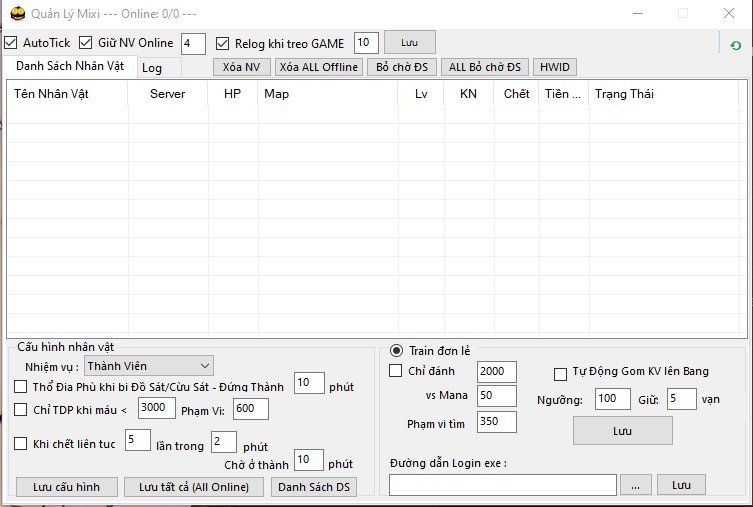Open the Log tab
This screenshot has height=507, width=753.
pos(159,68)
